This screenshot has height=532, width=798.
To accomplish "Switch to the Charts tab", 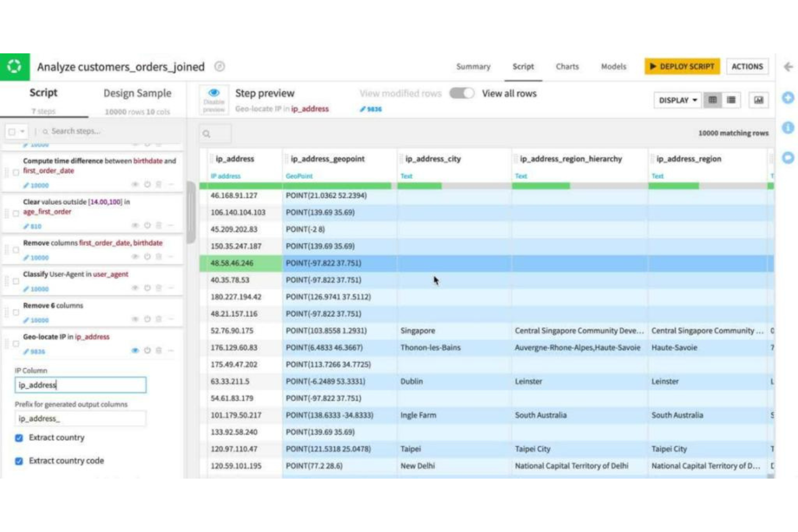I will [567, 66].
